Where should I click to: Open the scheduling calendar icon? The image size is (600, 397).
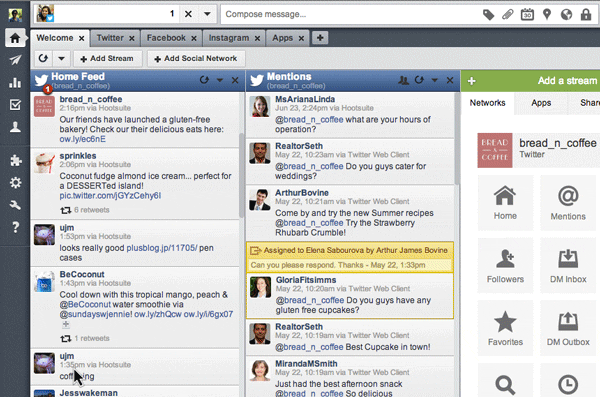[x=527, y=15]
